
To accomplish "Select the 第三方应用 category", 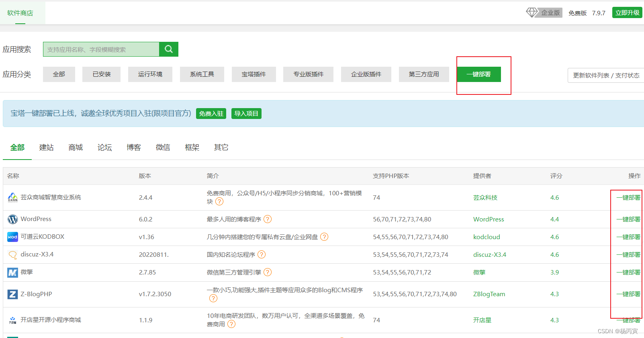I will coord(424,74).
